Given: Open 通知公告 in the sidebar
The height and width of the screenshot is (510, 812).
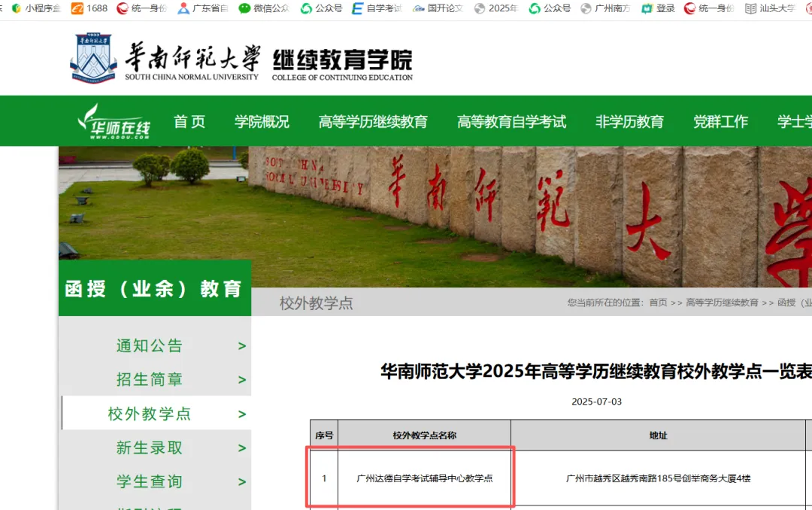Looking at the screenshot, I should [150, 346].
